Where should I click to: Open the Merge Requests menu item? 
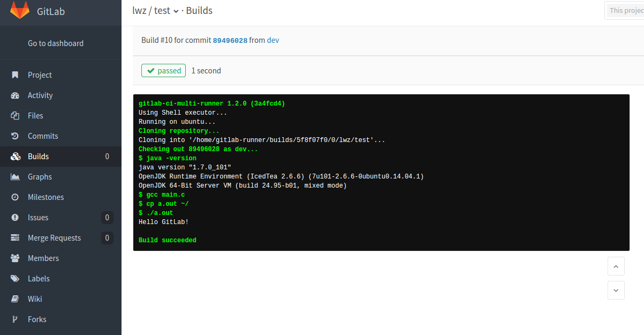[60, 238]
